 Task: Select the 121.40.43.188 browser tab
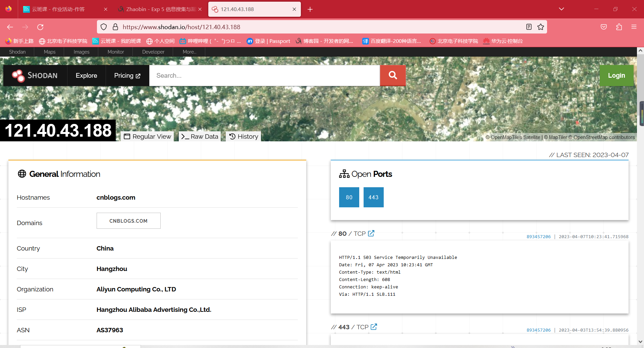coord(254,9)
